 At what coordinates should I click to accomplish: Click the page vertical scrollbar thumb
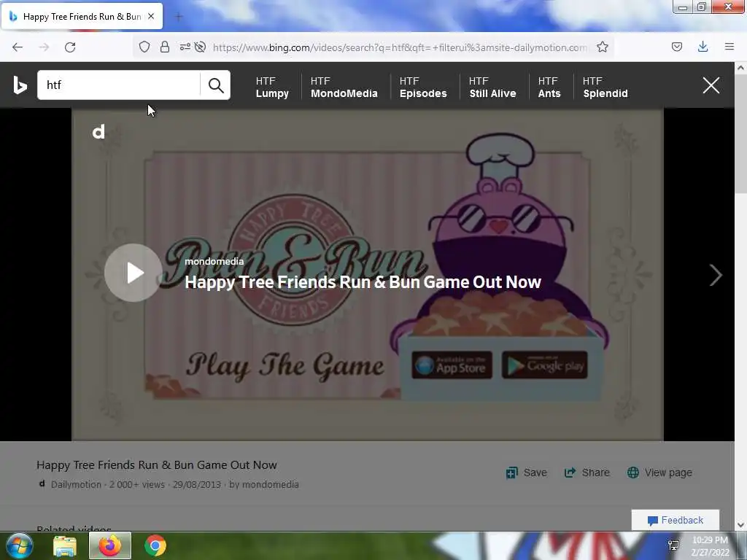740,134
